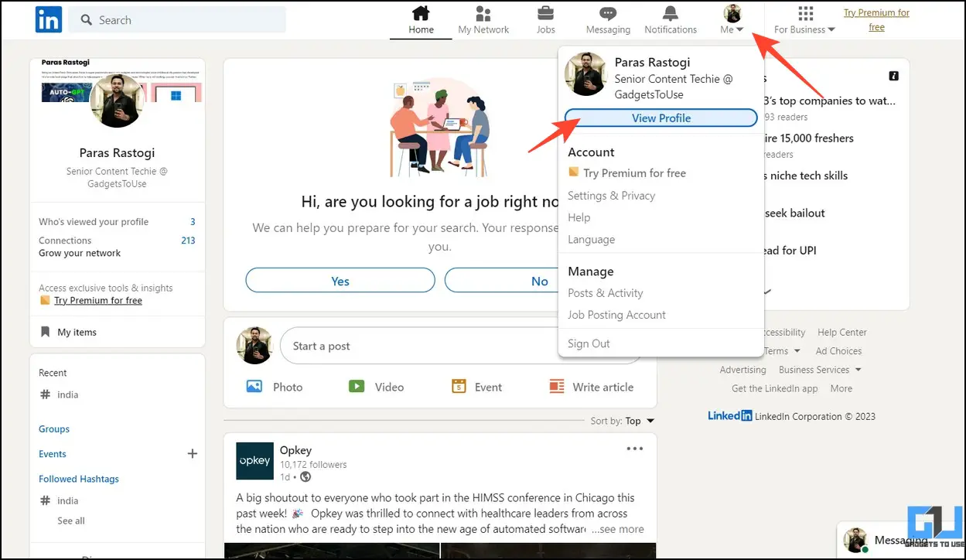Click the LinkedIn logo icon
The width and height of the screenshot is (966, 560).
(49, 19)
